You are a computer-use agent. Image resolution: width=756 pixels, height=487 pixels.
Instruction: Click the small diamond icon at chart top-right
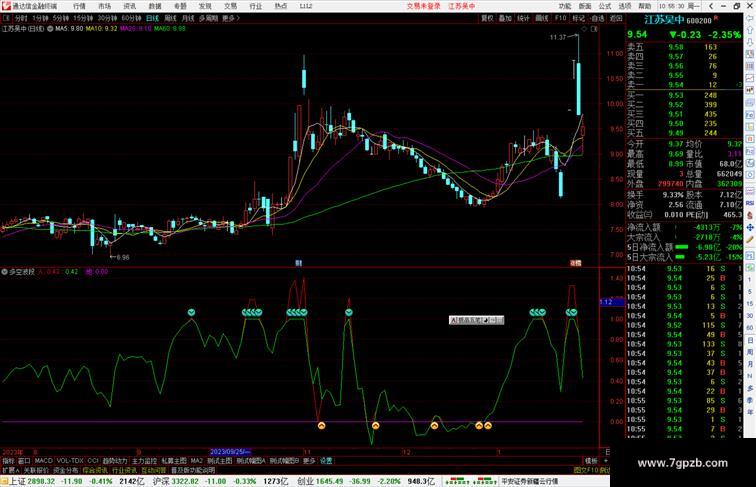pos(584,29)
